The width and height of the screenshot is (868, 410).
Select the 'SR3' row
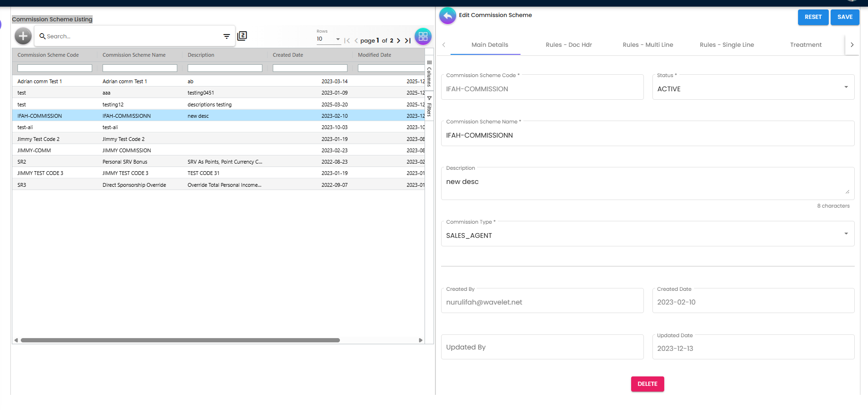[218, 185]
